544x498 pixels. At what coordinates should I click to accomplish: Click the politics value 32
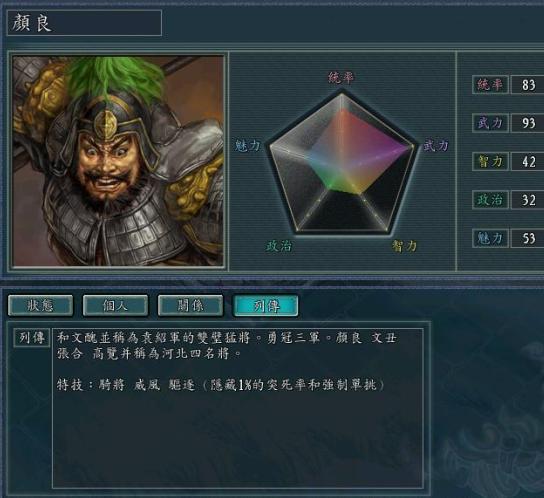click(528, 200)
